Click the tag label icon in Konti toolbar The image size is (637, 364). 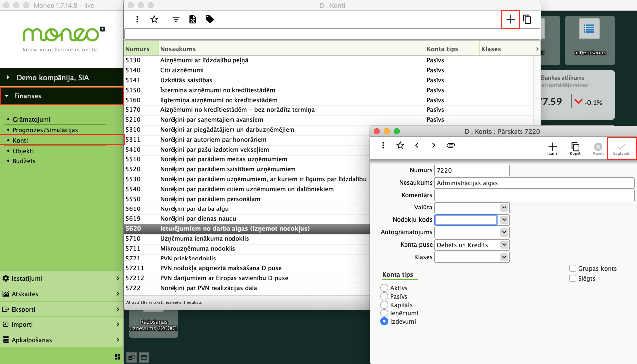[x=210, y=19]
